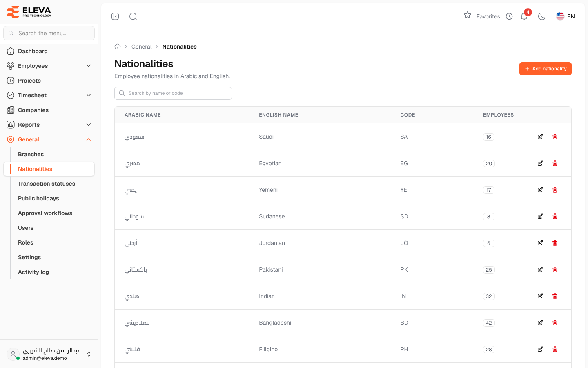The height and width of the screenshot is (368, 588).
Task: Open Activity log submenu item
Action: pos(33,272)
